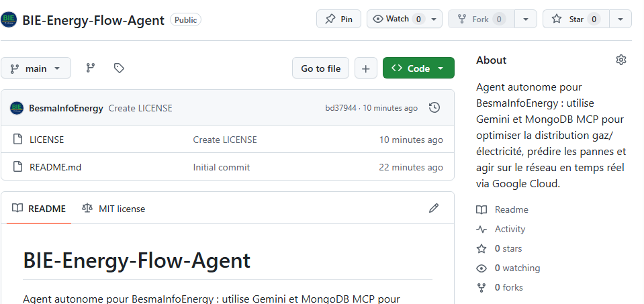Screen dimensions: 644x304
Task: Open commit hash bd37944
Action: point(341,108)
